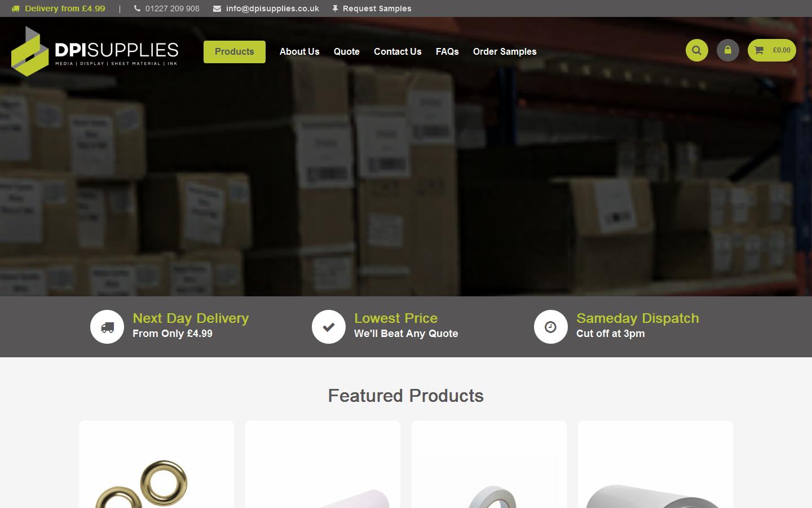Select Contact Us in the navigation
This screenshot has width=812, height=508.
pyautogui.click(x=398, y=51)
